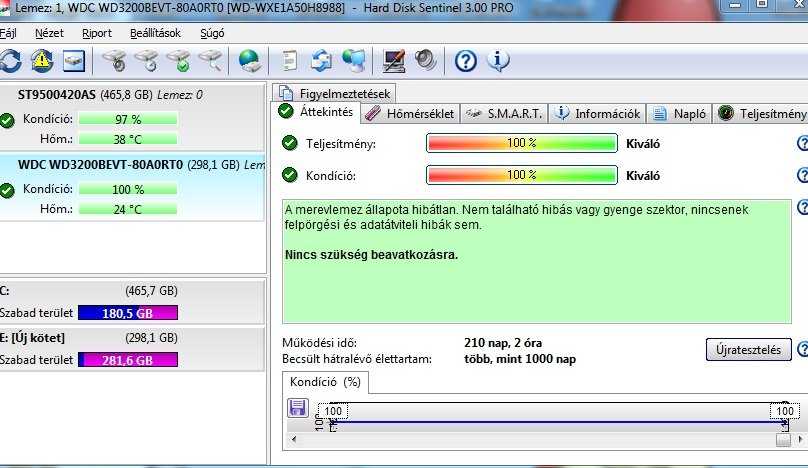Image resolution: width=808 pixels, height=468 pixels.
Task: Click the graph scrollbar right arrow
Action: tap(799, 439)
